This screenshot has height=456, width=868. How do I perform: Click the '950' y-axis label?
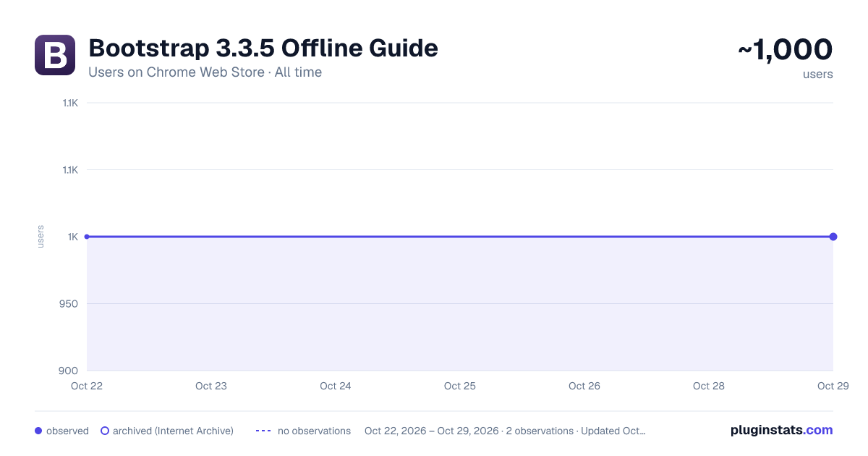point(69,303)
